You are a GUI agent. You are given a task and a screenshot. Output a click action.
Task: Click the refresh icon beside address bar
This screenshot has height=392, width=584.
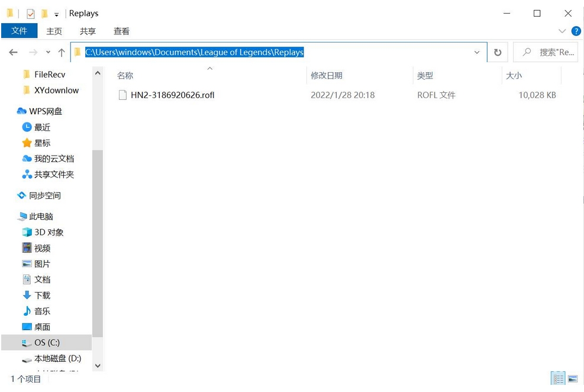coord(498,53)
